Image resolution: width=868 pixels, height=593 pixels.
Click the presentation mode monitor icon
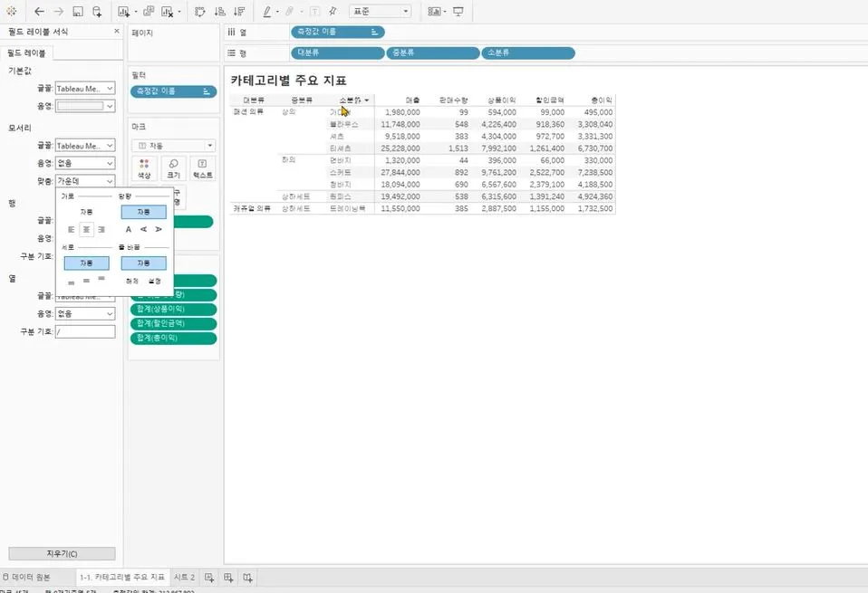tap(458, 11)
